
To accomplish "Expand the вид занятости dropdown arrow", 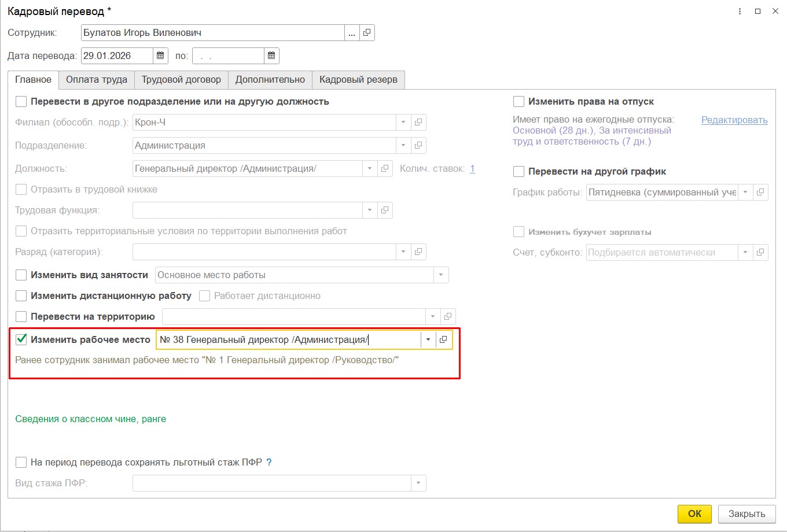I will [442, 275].
